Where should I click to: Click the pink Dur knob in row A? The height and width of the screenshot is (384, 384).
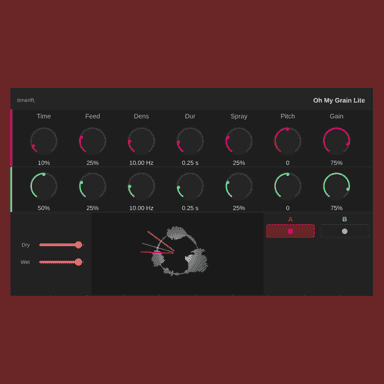[190, 141]
